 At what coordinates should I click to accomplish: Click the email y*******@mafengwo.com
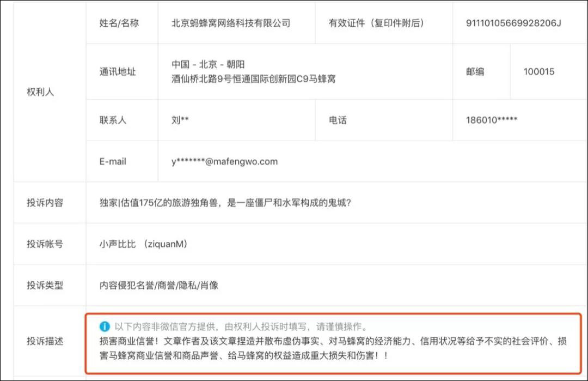coord(225,162)
